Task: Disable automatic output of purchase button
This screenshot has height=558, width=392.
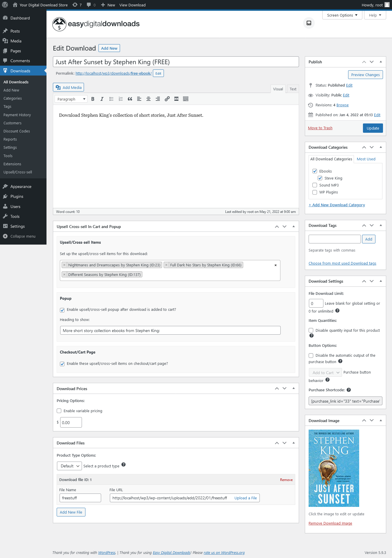Action: tap(311, 356)
